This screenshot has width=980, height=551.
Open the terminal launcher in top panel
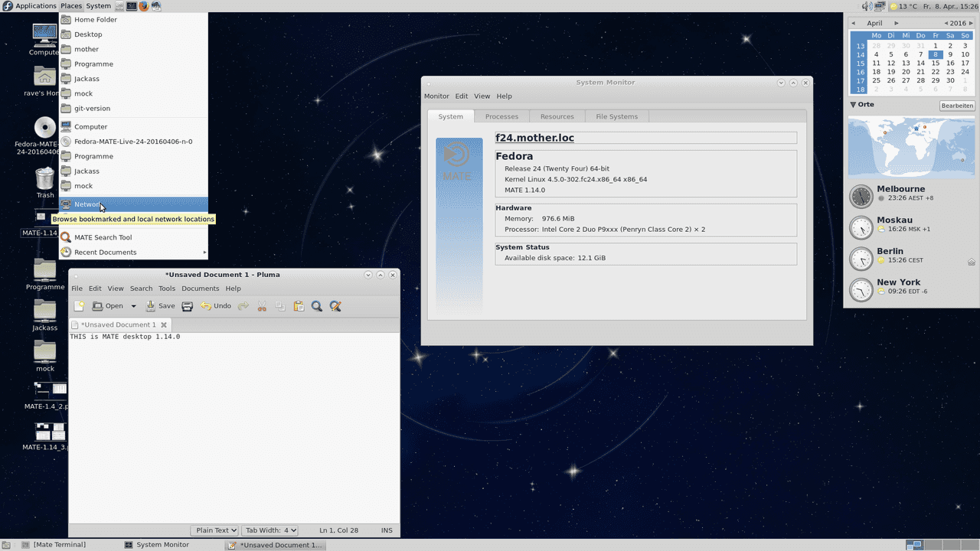click(x=131, y=6)
